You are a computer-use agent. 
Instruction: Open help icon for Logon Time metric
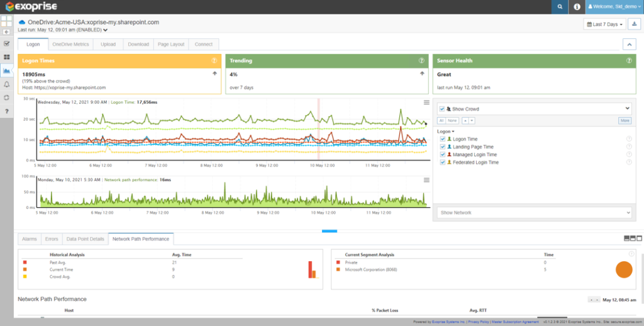click(629, 139)
